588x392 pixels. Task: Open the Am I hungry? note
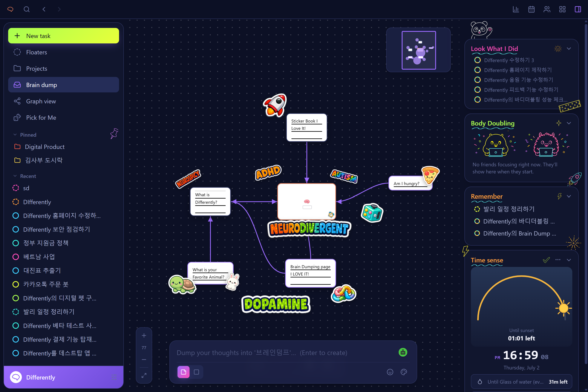(x=410, y=183)
